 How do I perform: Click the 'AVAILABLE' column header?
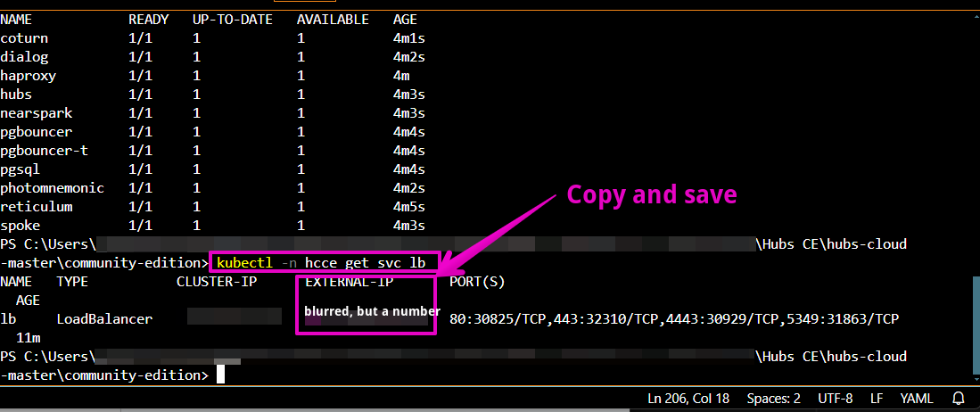coord(333,20)
